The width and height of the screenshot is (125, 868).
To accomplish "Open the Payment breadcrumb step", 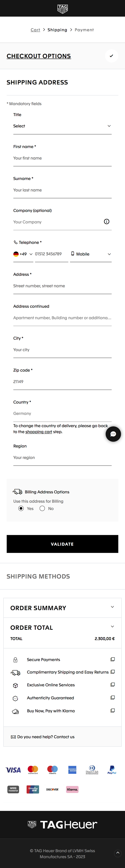I will click(84, 30).
